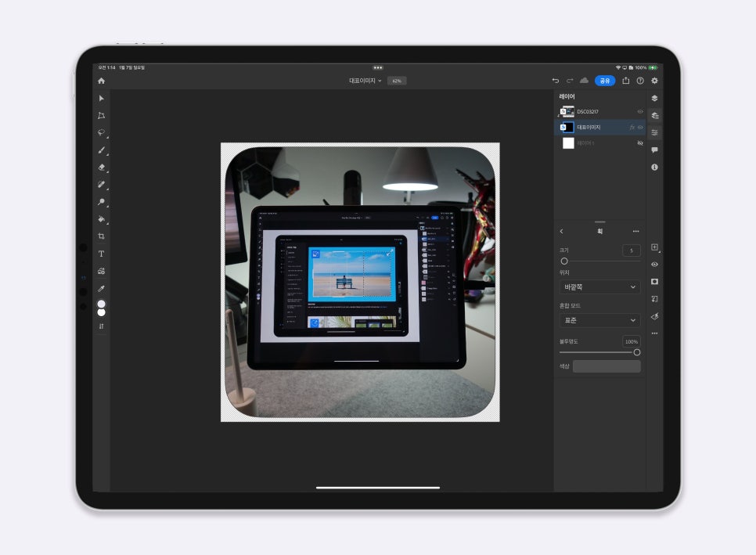The image size is (756, 555).
Task: Switch to compact layer view
Action: point(654,99)
